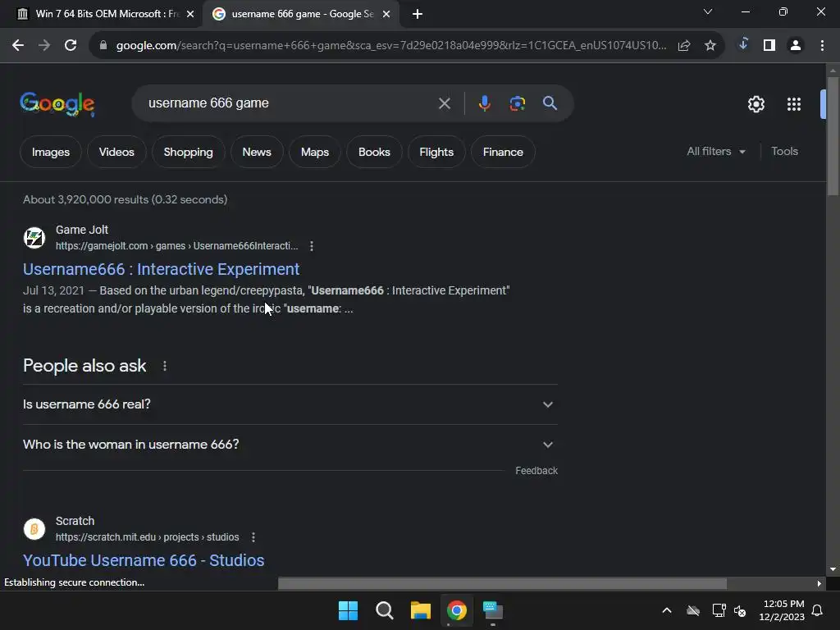
Task: Filter results by Shopping
Action: click(188, 152)
